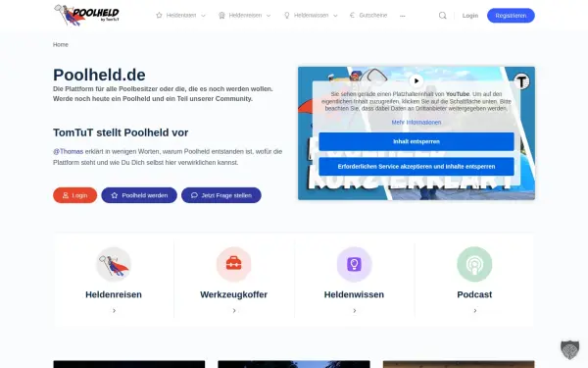
Task: Click the arrow under Podcast card
Action: [x=475, y=310]
